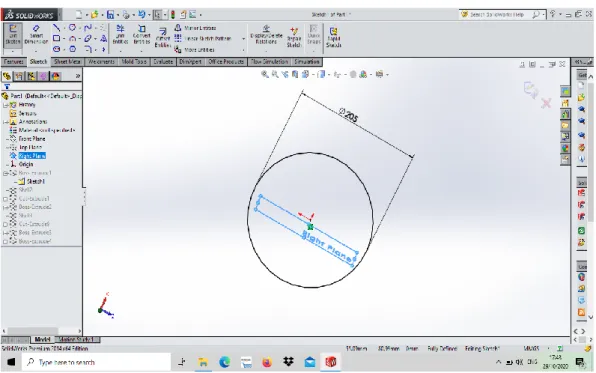The image size is (596, 373).
Task: Open the Evaluate tab
Action: tap(163, 62)
